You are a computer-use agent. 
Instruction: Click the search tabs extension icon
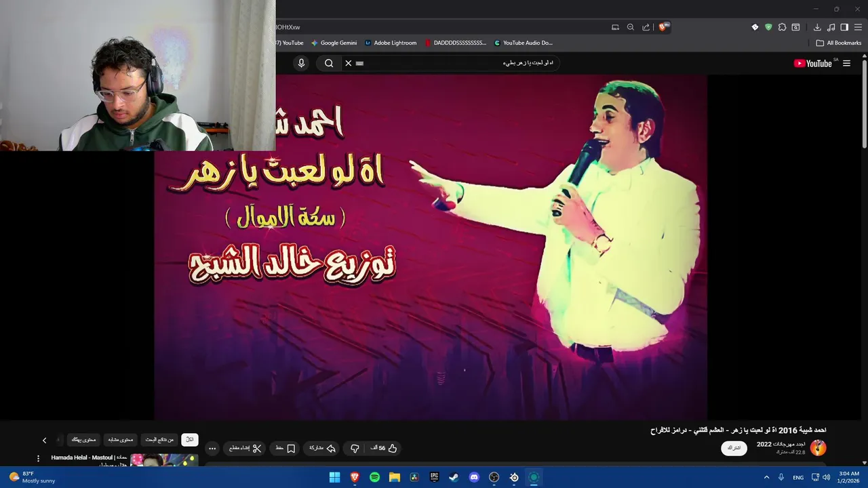coord(795,27)
